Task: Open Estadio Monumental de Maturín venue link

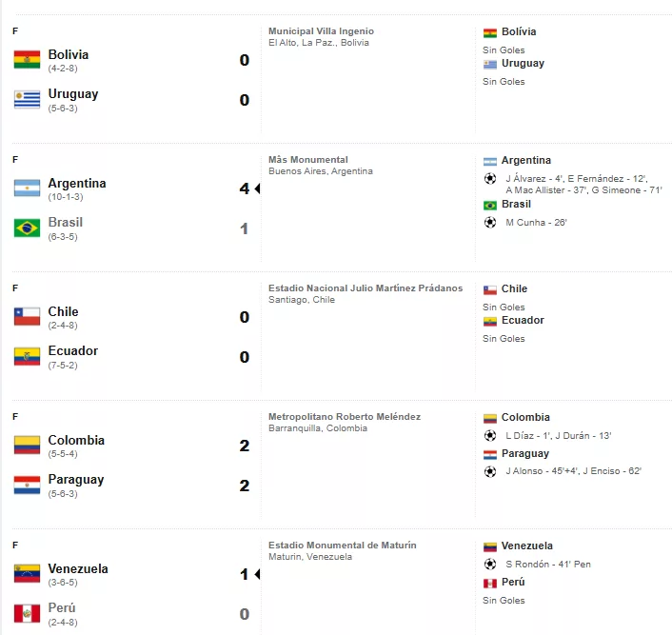Action: [343, 545]
